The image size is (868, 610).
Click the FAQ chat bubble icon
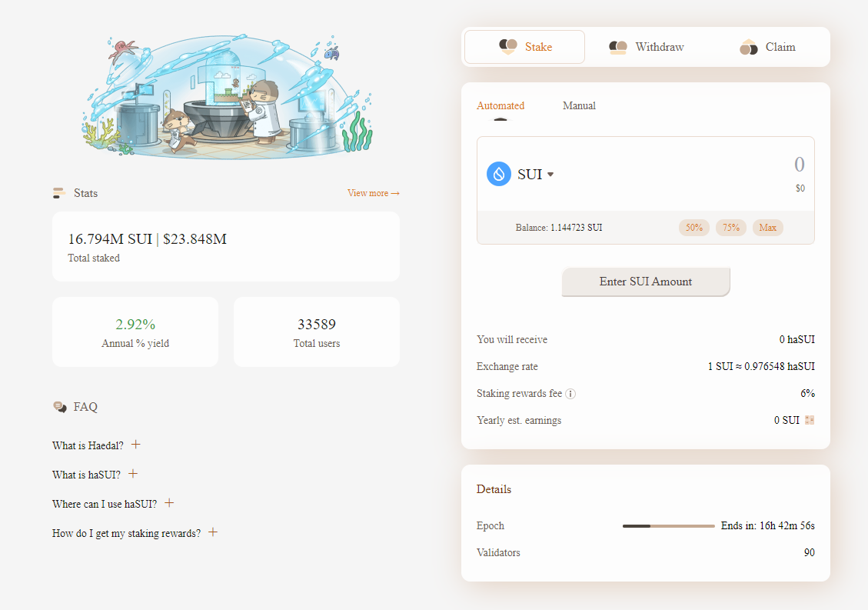(60, 407)
